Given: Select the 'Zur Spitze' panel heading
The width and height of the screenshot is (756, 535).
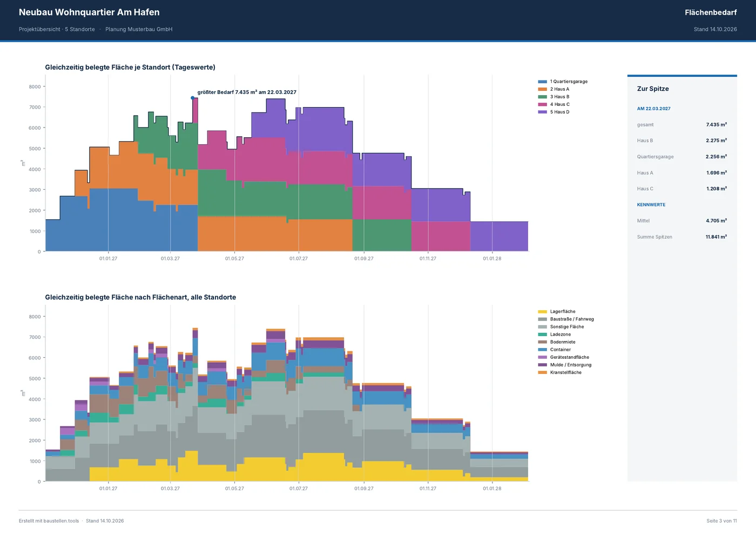Looking at the screenshot, I should (653, 89).
